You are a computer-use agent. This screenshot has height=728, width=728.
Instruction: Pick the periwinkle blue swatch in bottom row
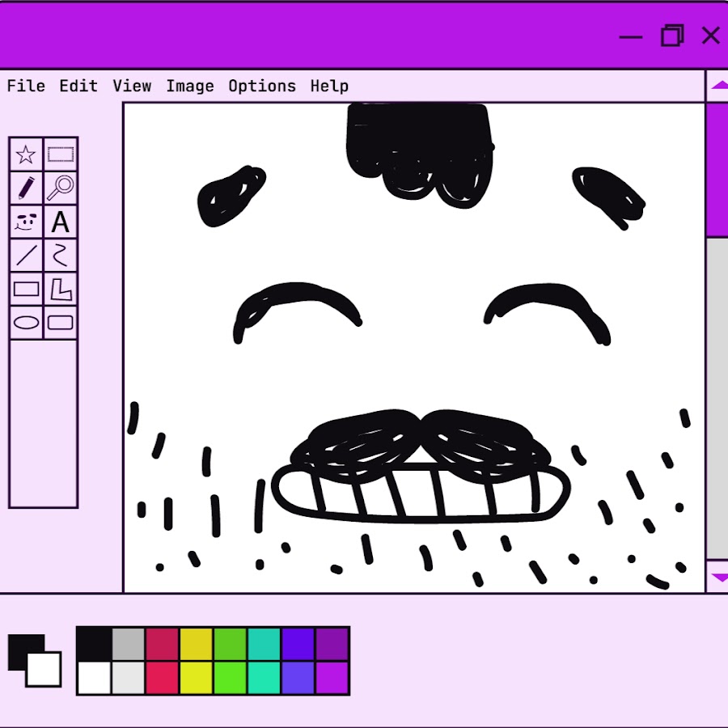click(298, 678)
